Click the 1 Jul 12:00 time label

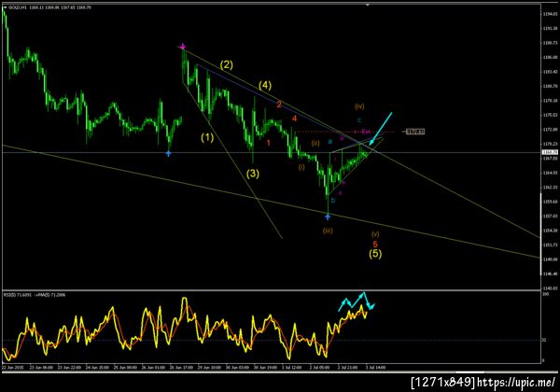tap(291, 368)
